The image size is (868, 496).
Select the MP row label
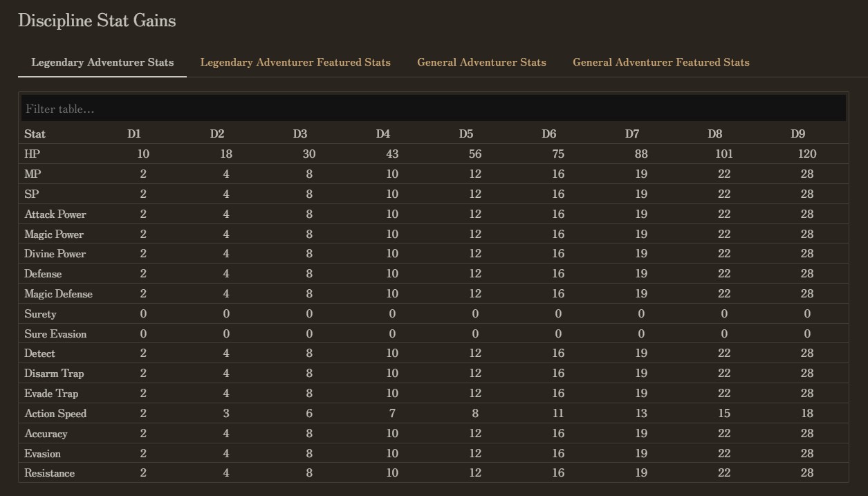(x=33, y=174)
